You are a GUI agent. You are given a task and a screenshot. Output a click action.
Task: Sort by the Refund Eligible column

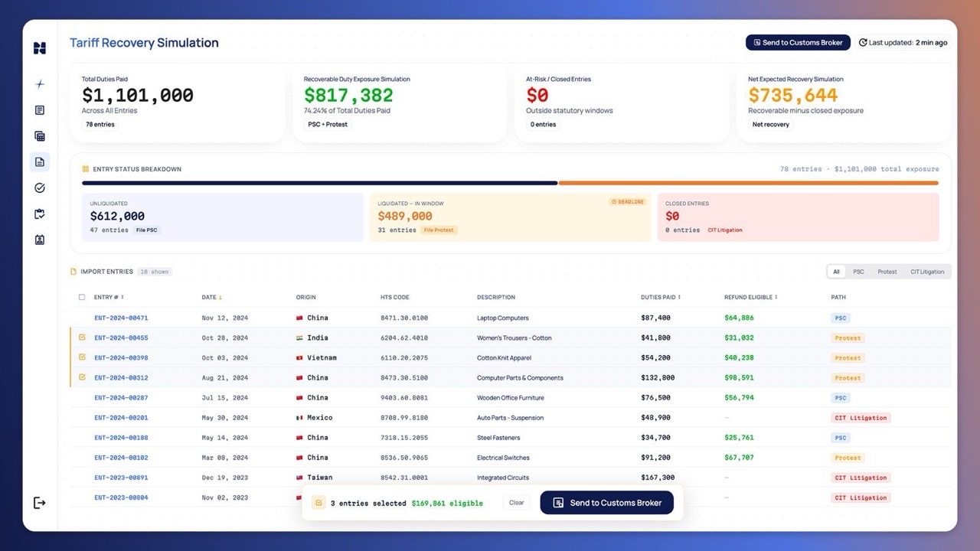(750, 297)
